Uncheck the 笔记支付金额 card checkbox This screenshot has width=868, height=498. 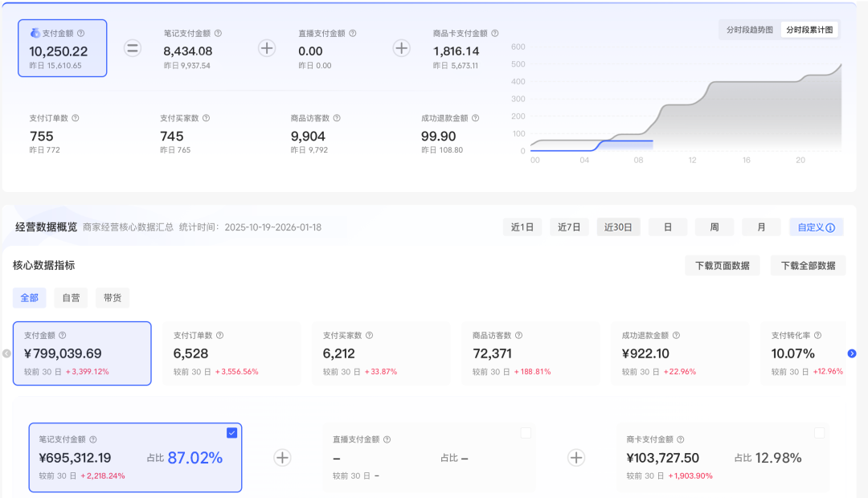(232, 433)
